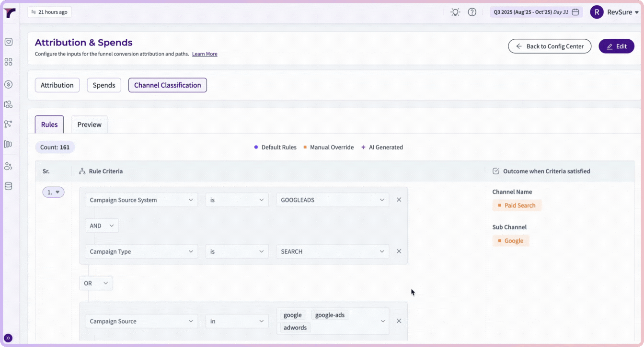
Task: Open the Learn More link
Action: coord(205,54)
